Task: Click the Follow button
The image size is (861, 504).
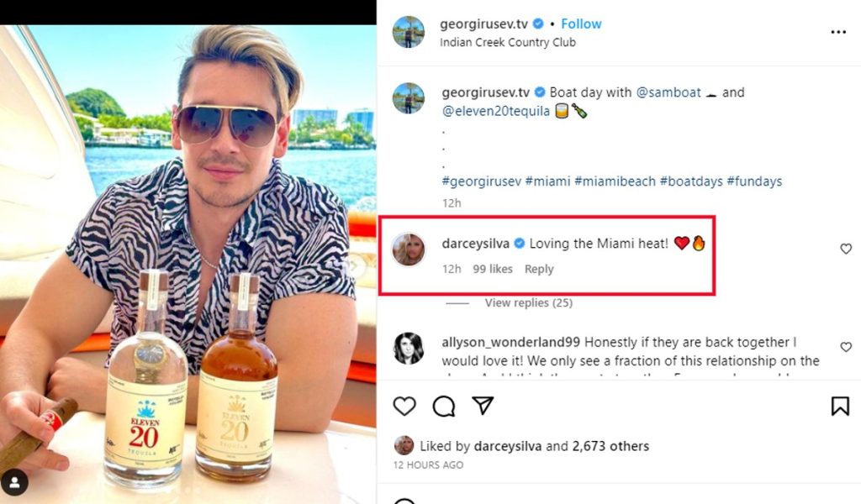Action: [581, 24]
